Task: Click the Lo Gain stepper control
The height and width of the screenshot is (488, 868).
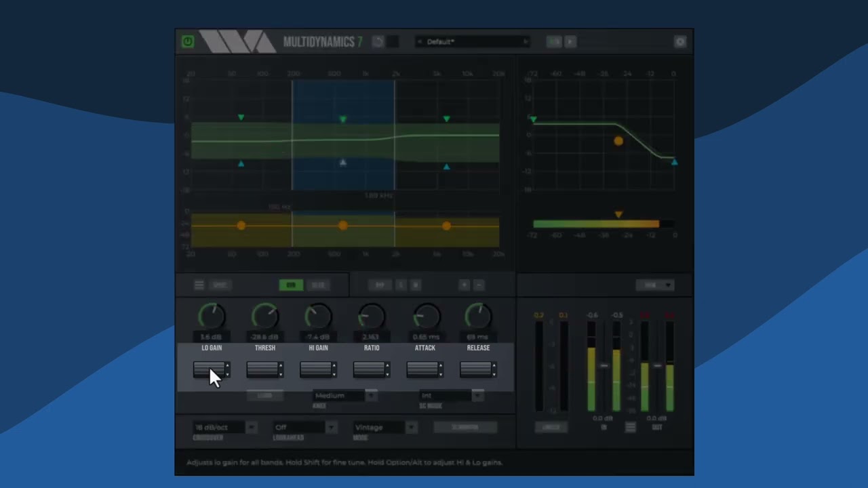Action: [x=212, y=369]
